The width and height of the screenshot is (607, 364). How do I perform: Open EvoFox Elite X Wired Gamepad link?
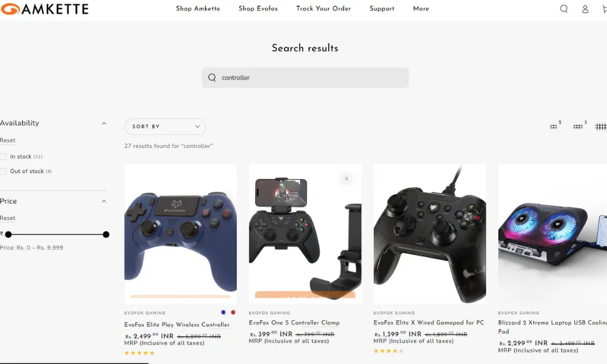[429, 323]
